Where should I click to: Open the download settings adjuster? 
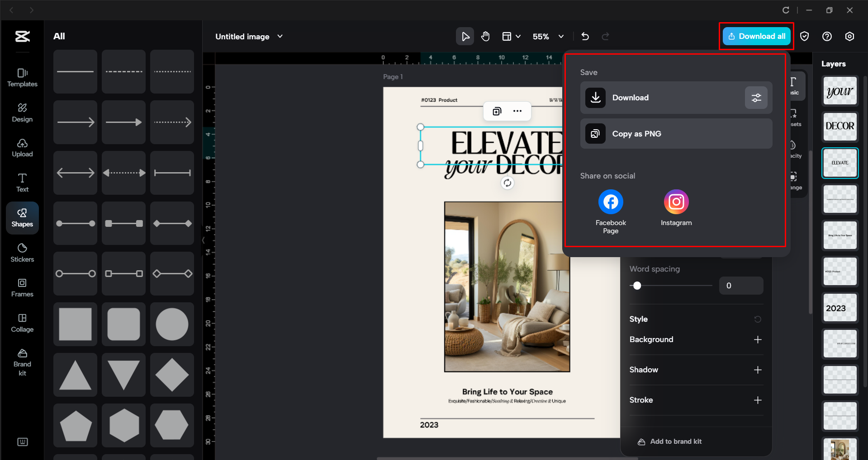pyautogui.click(x=756, y=98)
